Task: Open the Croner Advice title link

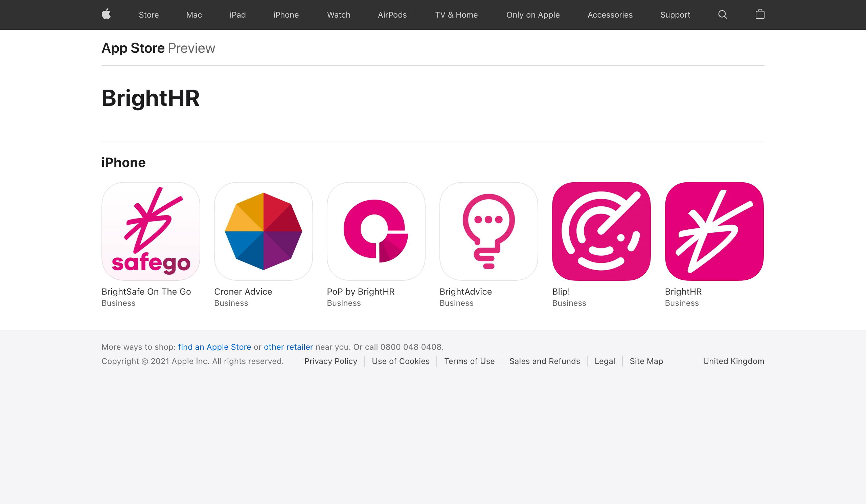Action: [243, 292]
